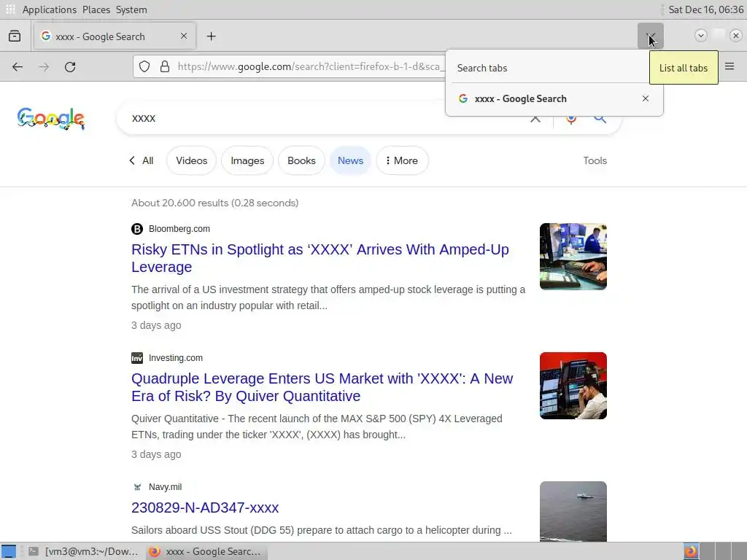Click Firefox tray icon in bottom panel
The width and height of the screenshot is (747, 560).
pyautogui.click(x=691, y=551)
